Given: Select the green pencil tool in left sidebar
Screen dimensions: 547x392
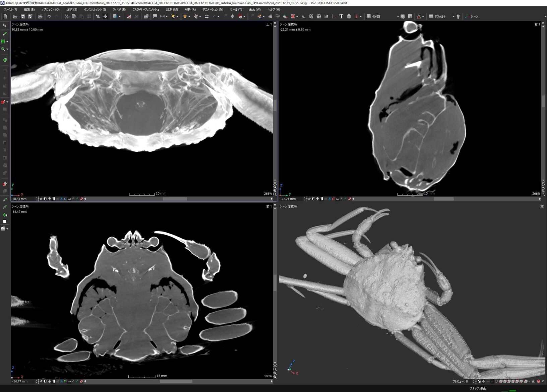Looking at the screenshot, I should pyautogui.click(x=5, y=34).
